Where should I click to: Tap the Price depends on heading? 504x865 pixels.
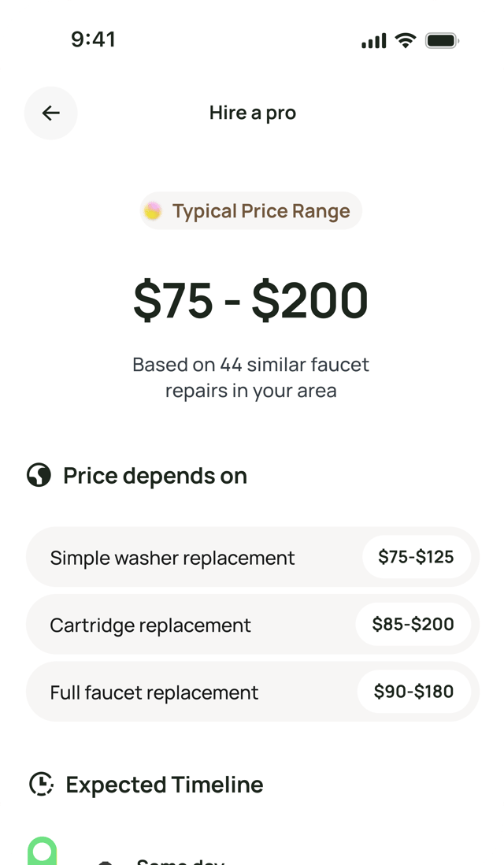(x=155, y=476)
